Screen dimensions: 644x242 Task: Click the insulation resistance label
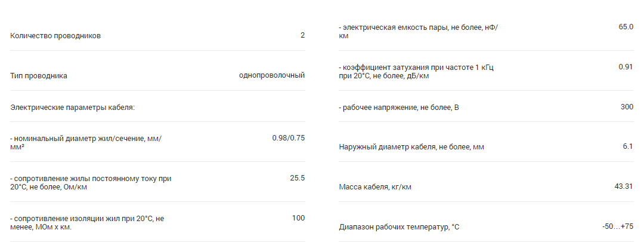(x=87, y=223)
